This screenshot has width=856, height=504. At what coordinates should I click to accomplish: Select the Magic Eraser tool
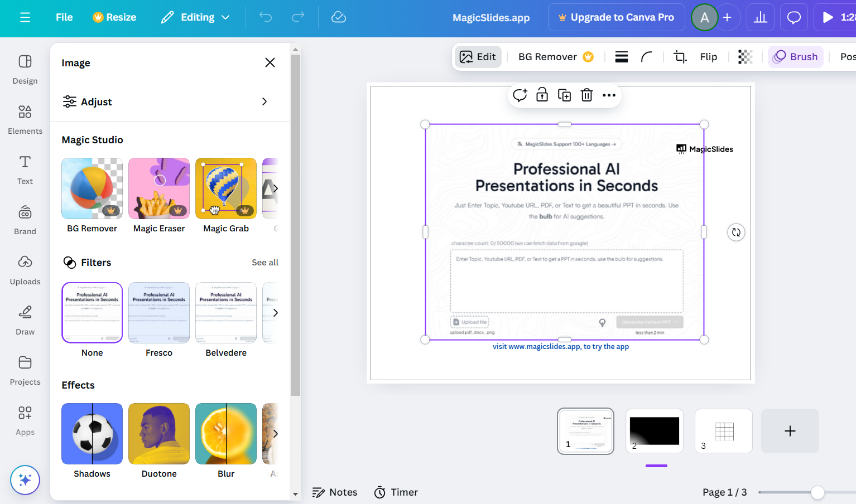pyautogui.click(x=159, y=196)
